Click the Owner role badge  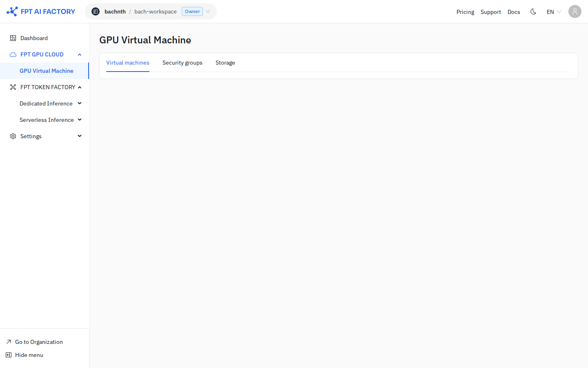pos(192,11)
